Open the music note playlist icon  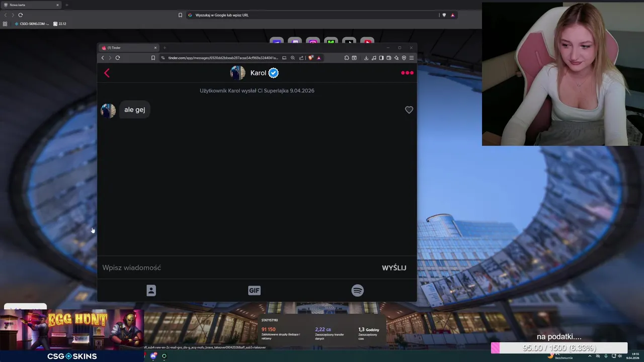[x=374, y=58]
